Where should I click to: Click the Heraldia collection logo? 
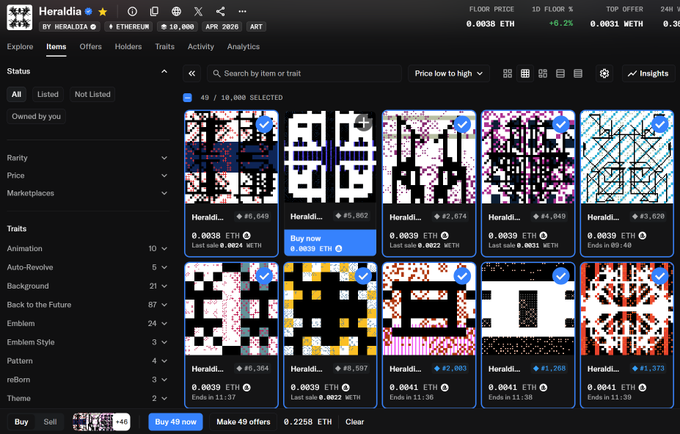pyautogui.click(x=20, y=17)
